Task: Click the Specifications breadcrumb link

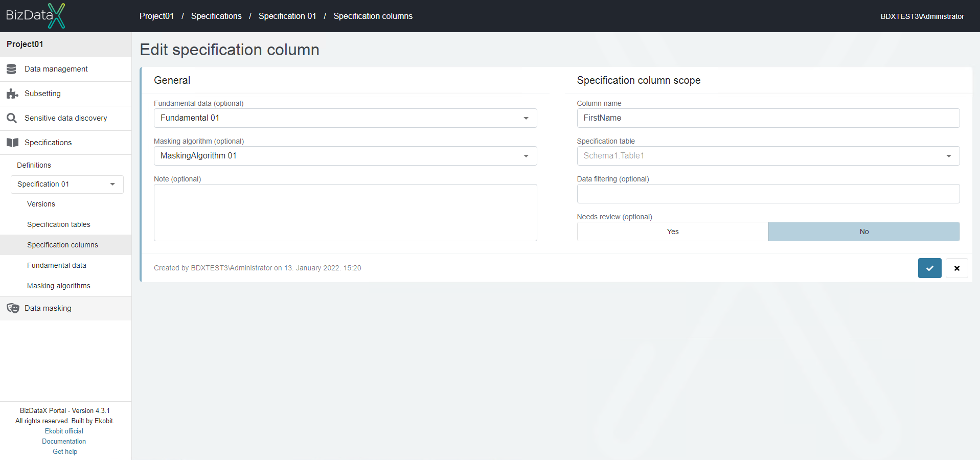Action: coord(216,16)
